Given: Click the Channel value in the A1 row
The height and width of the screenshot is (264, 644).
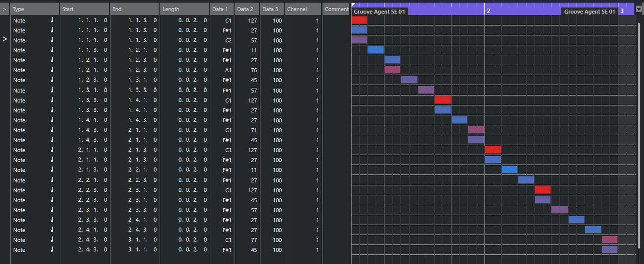Looking at the screenshot, I should click(317, 70).
